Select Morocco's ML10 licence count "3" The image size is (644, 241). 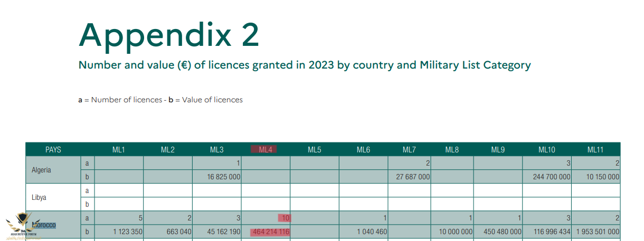tap(569, 218)
